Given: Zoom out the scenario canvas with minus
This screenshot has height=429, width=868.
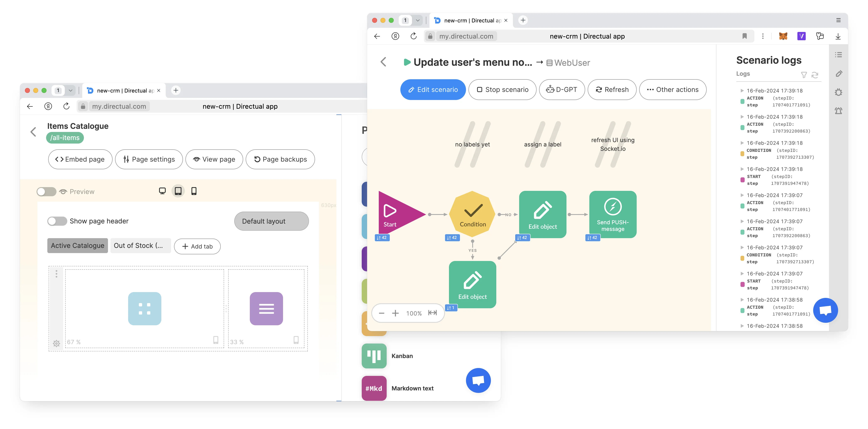Looking at the screenshot, I should (381, 313).
